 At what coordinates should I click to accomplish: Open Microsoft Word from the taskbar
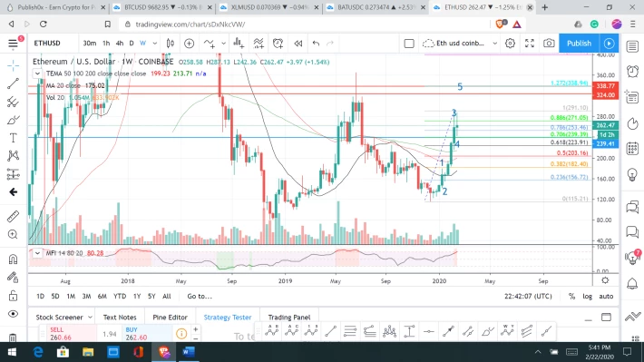pos(188,352)
